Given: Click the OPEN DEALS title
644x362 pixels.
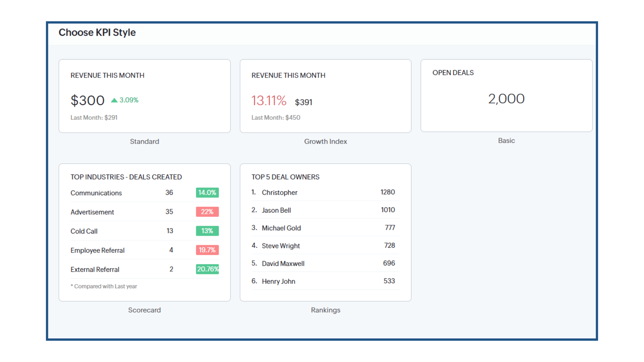Looking at the screenshot, I should 453,73.
